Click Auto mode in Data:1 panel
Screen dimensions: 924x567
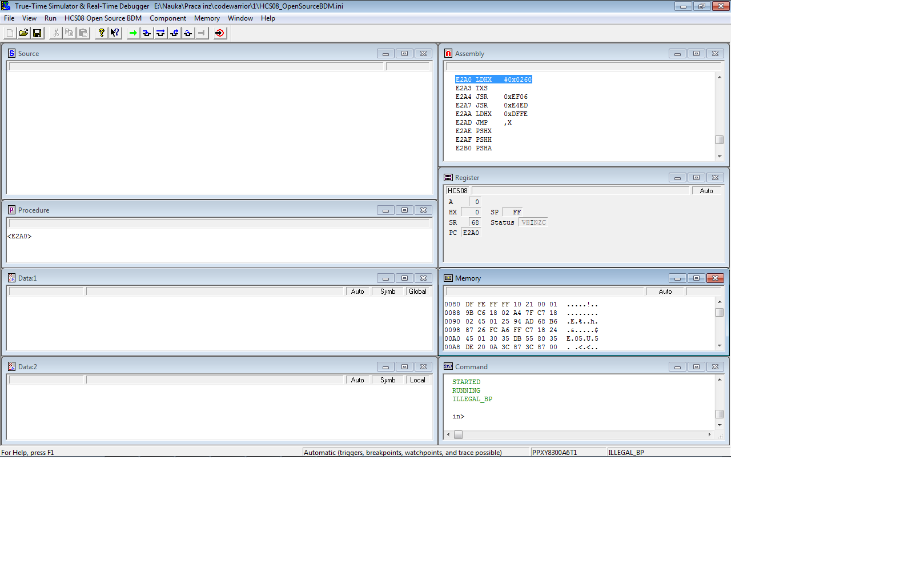coord(357,292)
